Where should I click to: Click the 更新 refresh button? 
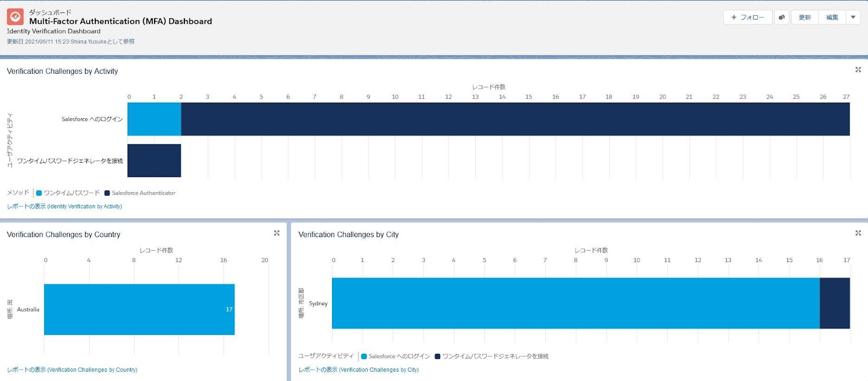pyautogui.click(x=805, y=17)
